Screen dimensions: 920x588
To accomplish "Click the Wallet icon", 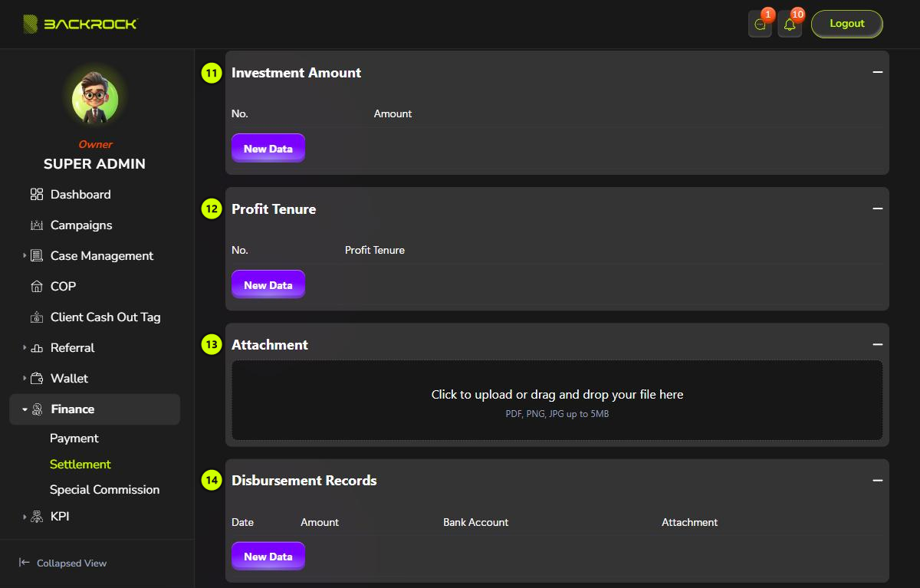I will tap(36, 379).
